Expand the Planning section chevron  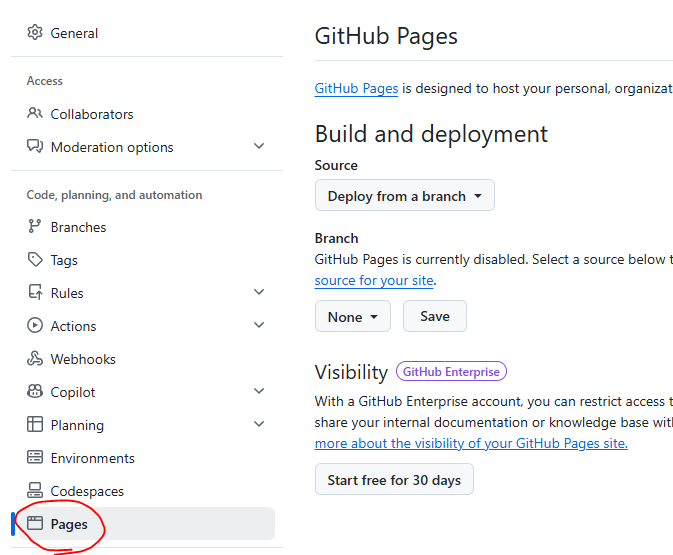coord(259,424)
